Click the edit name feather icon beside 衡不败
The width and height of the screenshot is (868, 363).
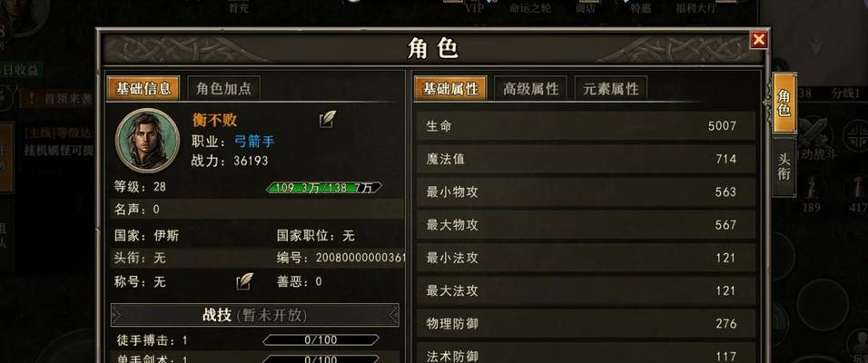[328, 119]
